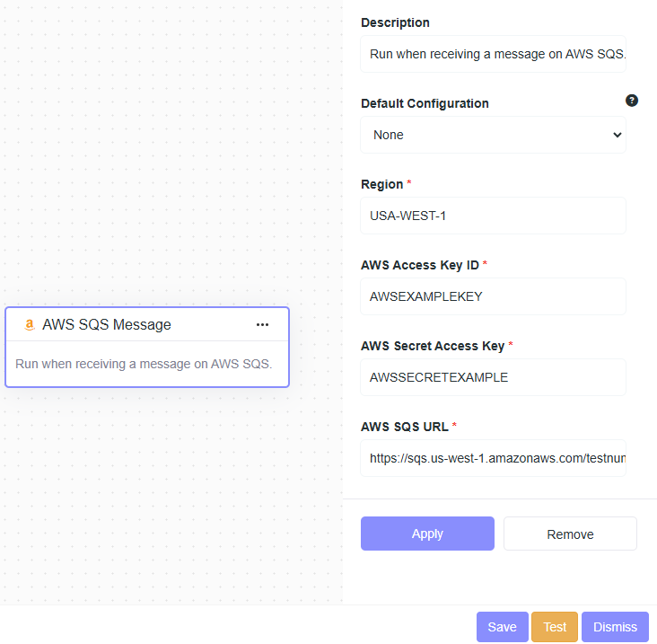Focus the Description text field
The width and height of the screenshot is (657, 644).
[493, 54]
